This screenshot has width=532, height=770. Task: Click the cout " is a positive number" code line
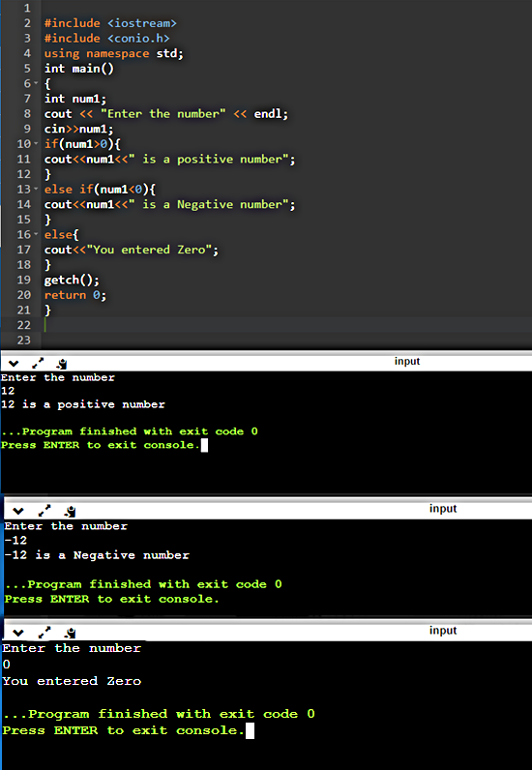[x=170, y=159]
